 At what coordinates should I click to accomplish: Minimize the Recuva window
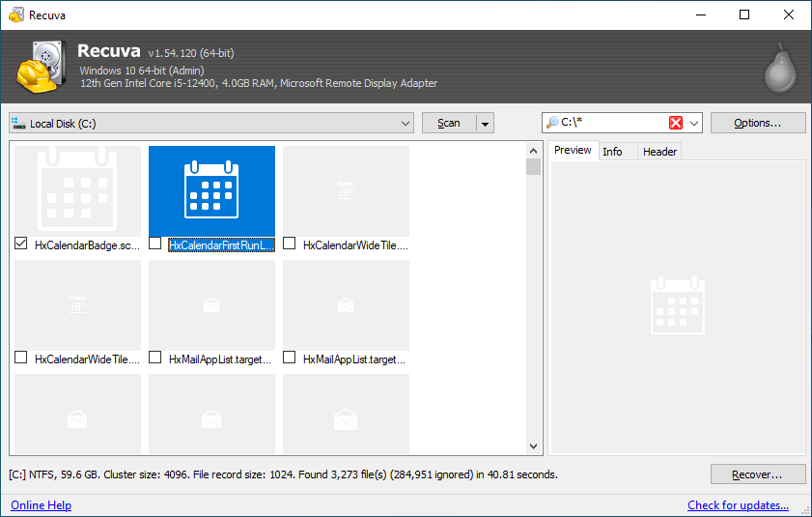pyautogui.click(x=701, y=14)
